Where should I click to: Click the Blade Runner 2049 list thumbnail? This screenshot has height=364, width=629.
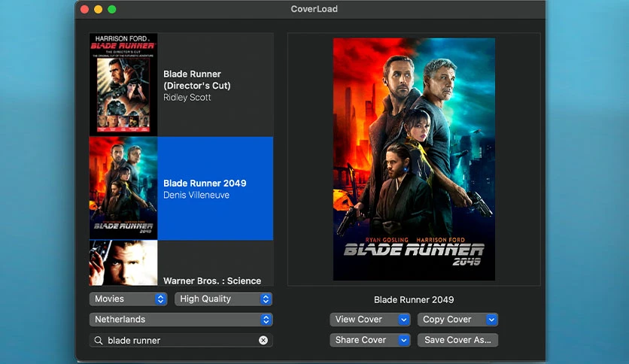tap(123, 189)
